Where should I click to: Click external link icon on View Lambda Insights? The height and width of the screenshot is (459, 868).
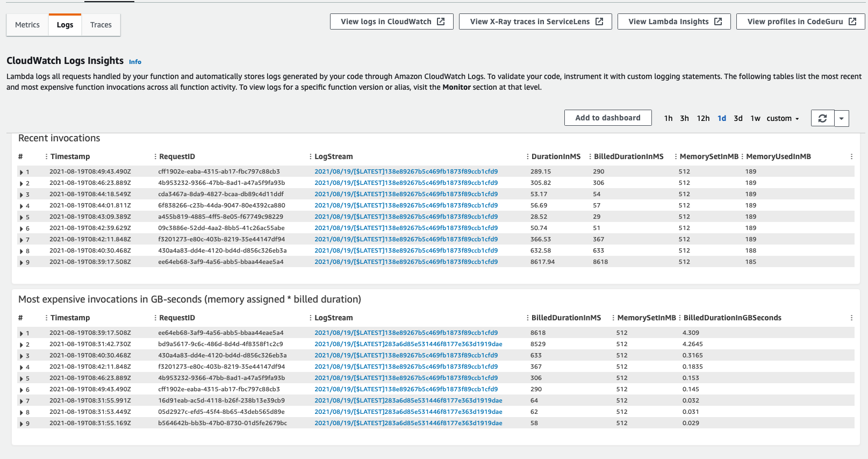718,21
